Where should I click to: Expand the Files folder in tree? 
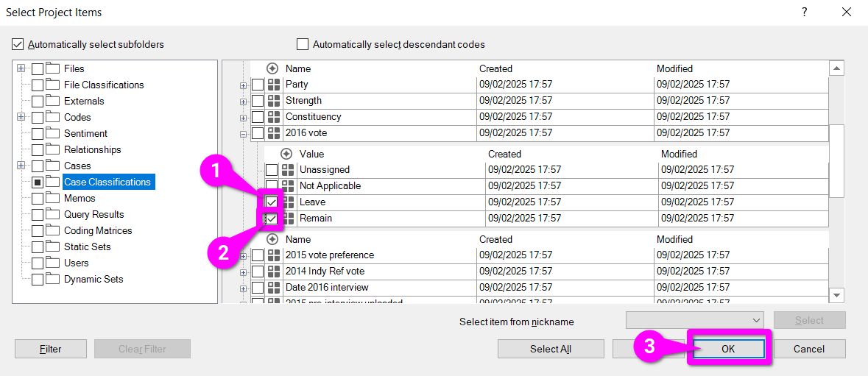click(x=21, y=68)
